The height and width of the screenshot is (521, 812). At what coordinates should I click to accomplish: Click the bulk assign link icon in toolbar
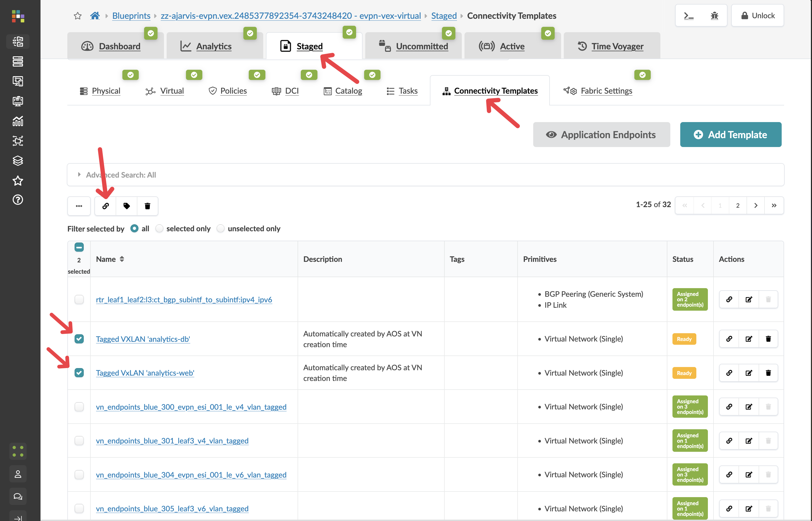click(x=105, y=206)
